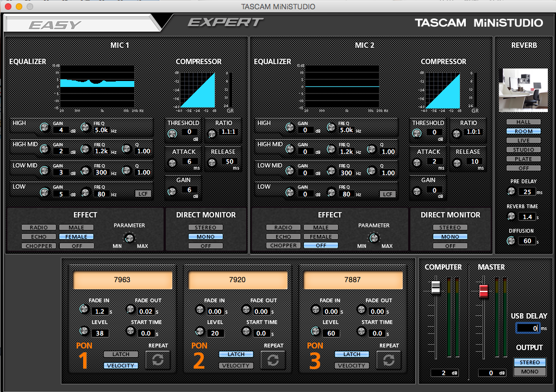Screen dimensions: 556x392
Task: Set MIC 1 direct monitor to STEREO
Action: tap(205, 227)
